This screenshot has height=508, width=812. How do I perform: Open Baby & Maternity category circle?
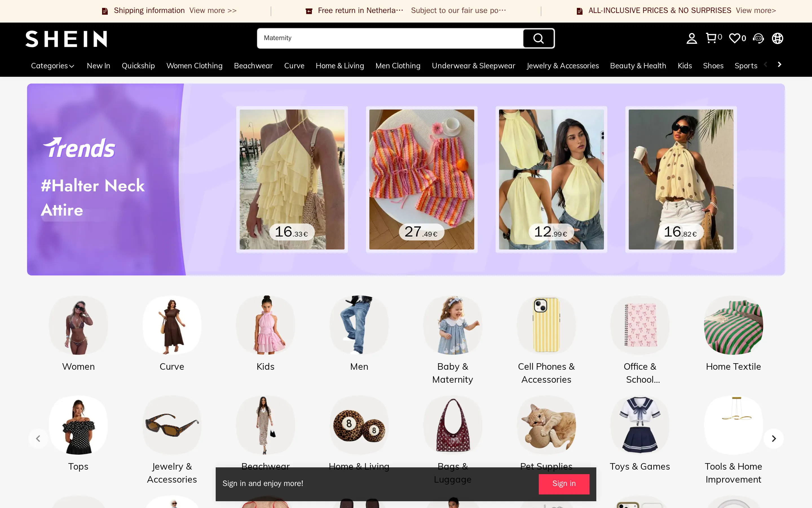pos(453,325)
